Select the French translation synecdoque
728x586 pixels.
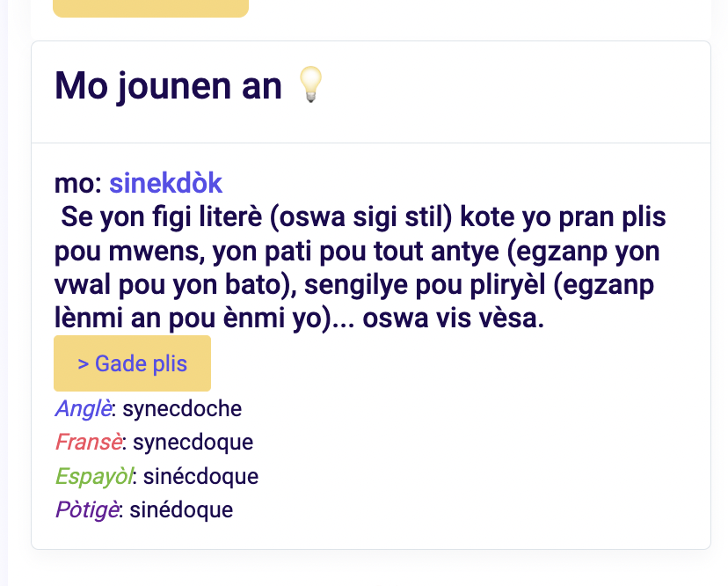[x=193, y=443]
